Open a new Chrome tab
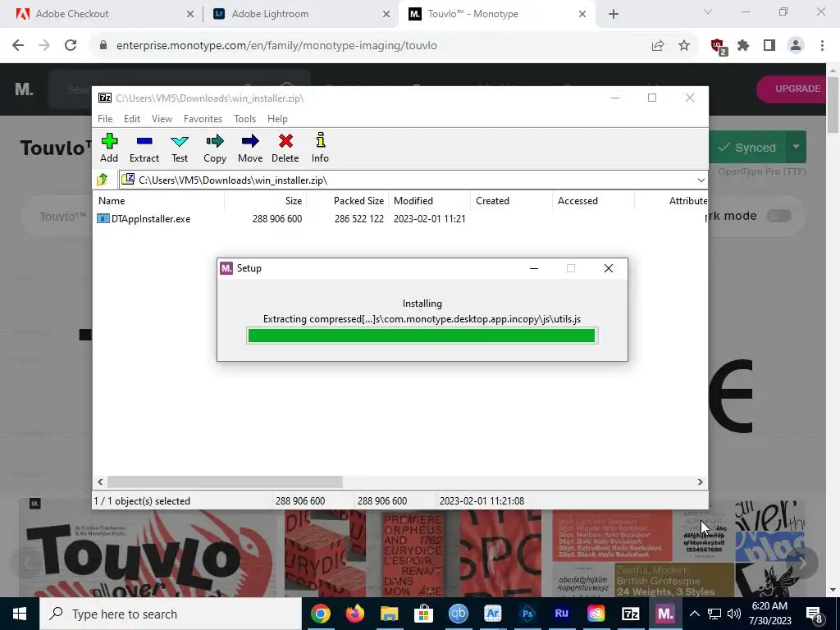Image resolution: width=840 pixels, height=630 pixels. point(614,14)
